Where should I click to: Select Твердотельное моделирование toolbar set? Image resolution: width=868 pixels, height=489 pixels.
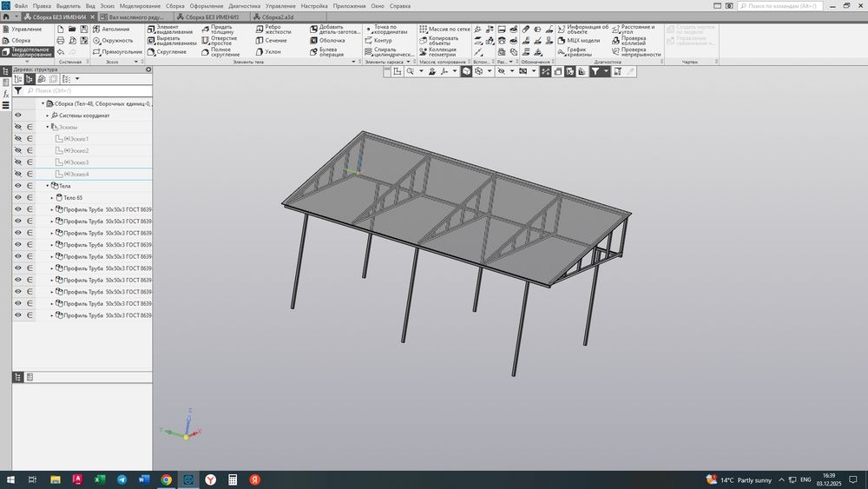tap(27, 52)
